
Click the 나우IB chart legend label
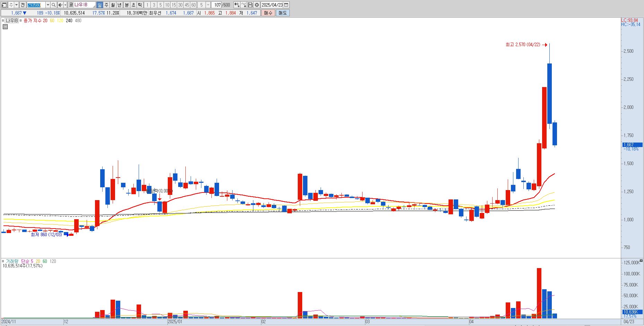click(12, 20)
